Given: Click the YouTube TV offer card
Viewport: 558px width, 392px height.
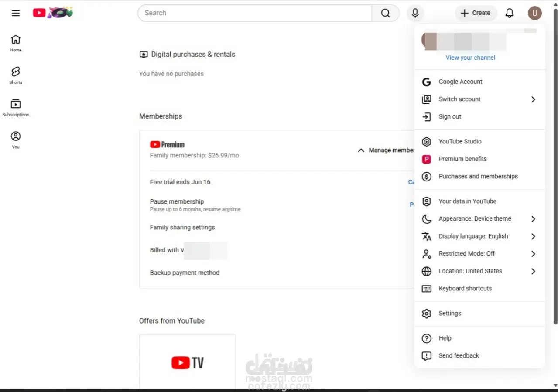Looking at the screenshot, I should 188,361.
